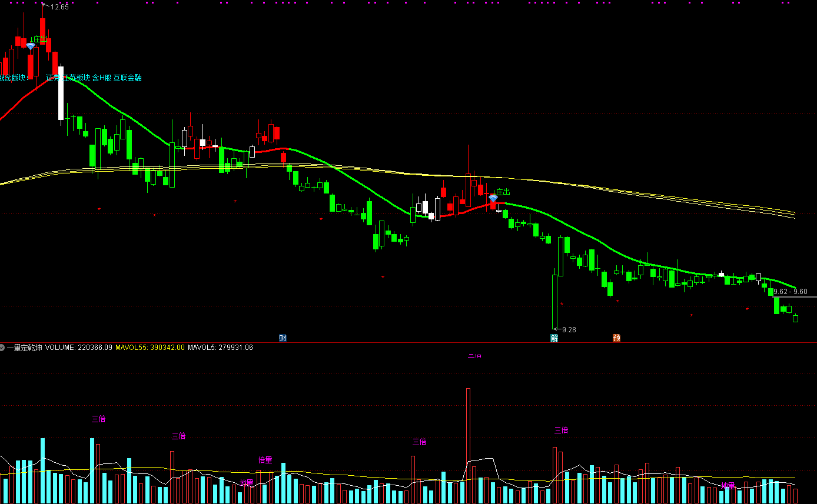Select the VOLUME readout in indicator header
The width and height of the screenshot is (817, 504).
(x=78, y=348)
